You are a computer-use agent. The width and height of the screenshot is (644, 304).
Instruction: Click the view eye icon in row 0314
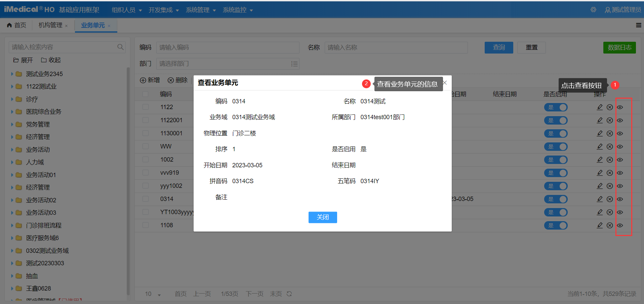point(620,199)
